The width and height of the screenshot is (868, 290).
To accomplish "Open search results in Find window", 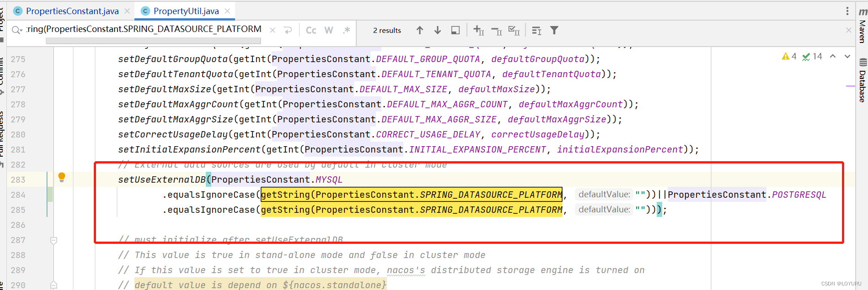I will point(455,30).
